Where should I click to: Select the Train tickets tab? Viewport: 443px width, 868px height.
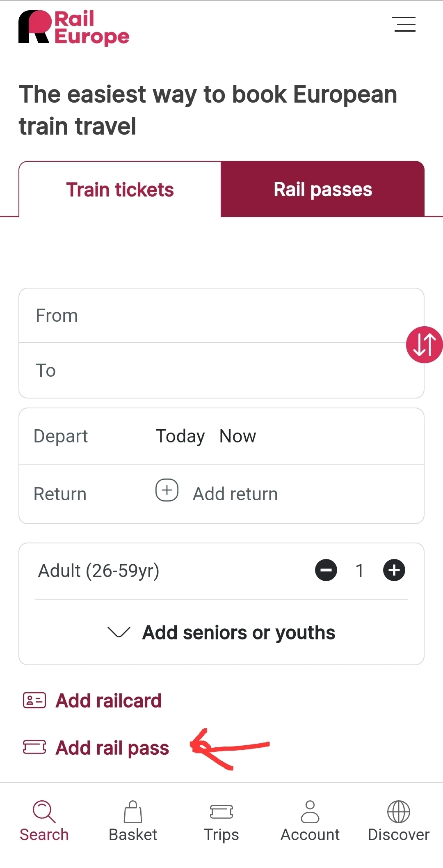coord(120,189)
